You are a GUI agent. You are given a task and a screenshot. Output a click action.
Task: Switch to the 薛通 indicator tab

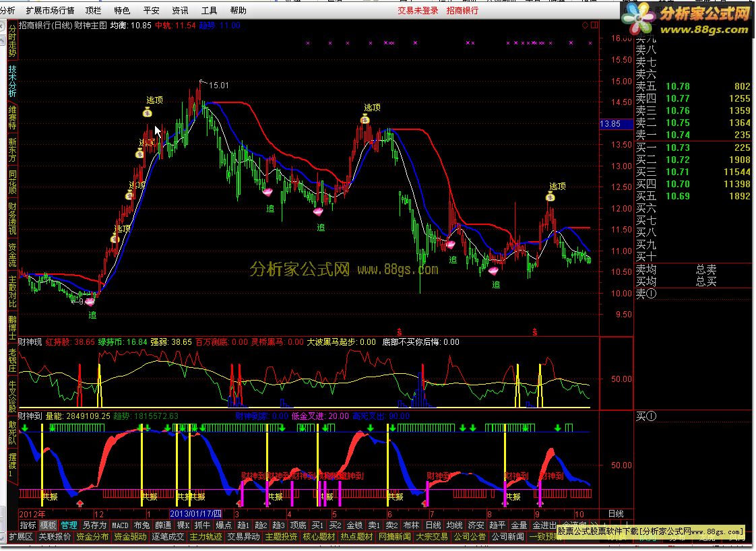coord(163,525)
